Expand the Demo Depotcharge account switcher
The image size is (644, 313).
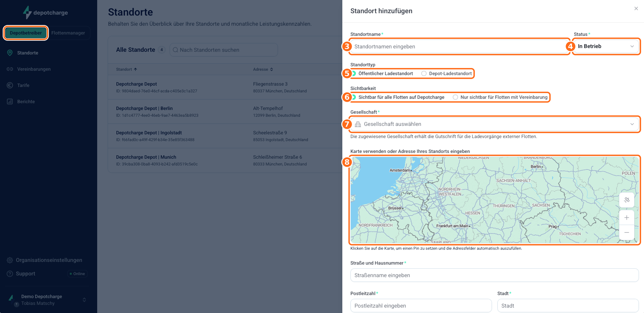point(84,300)
